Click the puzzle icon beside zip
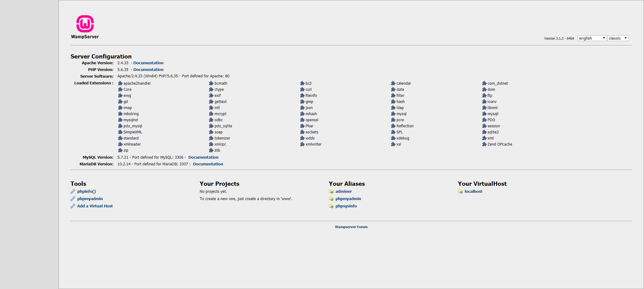644x289 pixels. pos(120,150)
